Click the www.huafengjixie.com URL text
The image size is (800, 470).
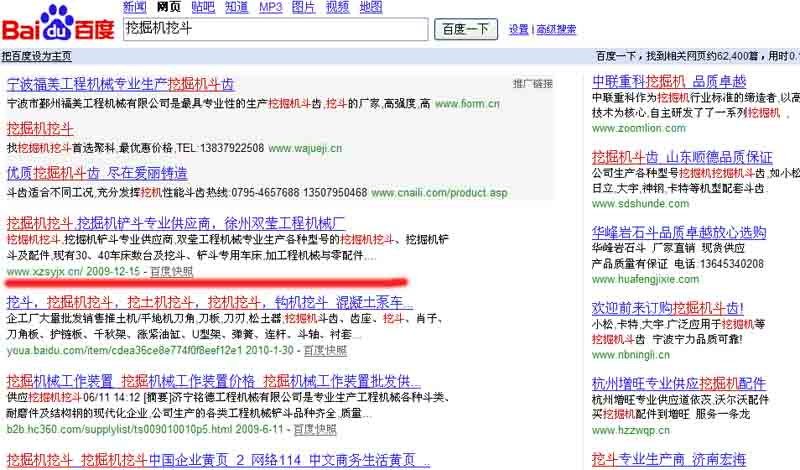(x=645, y=279)
